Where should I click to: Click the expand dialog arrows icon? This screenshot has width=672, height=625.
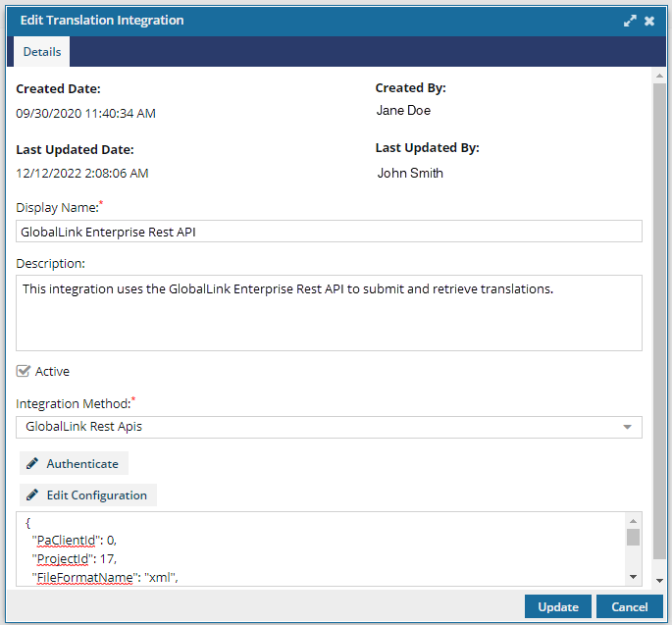coord(630,21)
